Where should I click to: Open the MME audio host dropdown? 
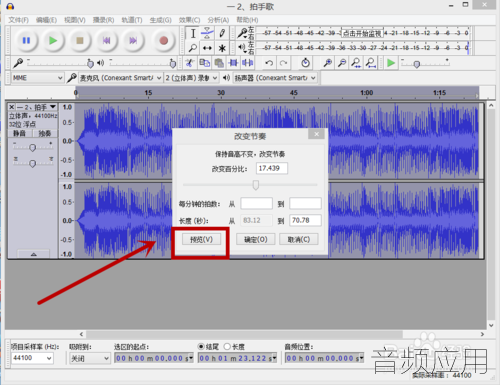click(x=37, y=78)
